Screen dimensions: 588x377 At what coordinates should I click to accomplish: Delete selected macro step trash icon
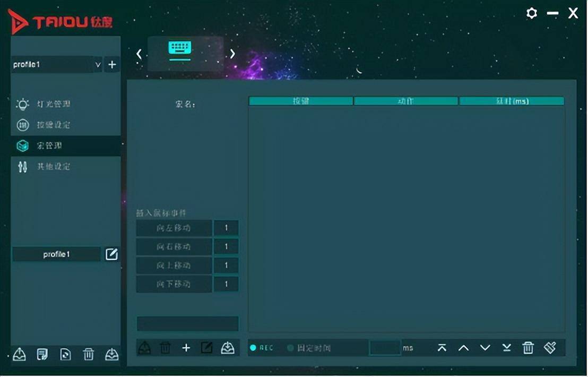(x=528, y=348)
